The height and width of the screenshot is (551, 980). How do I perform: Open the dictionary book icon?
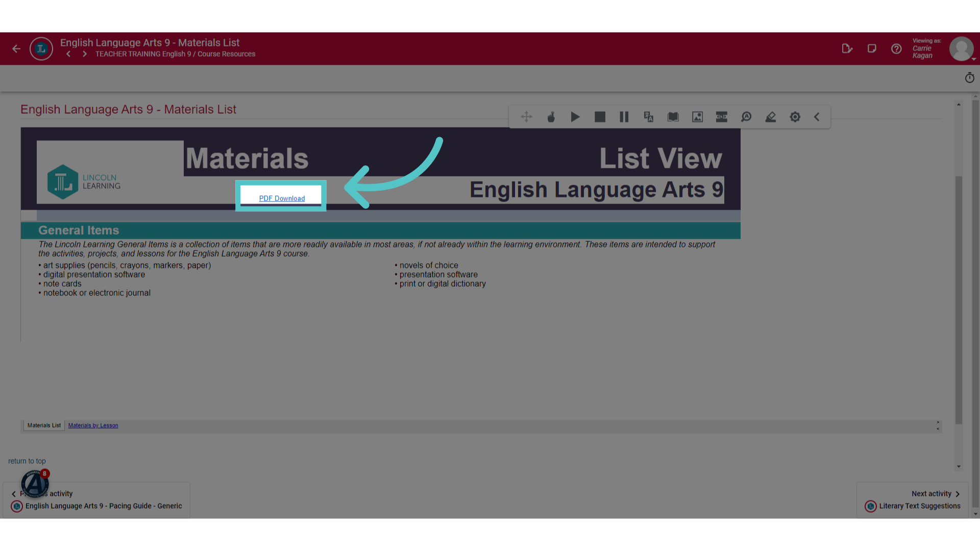[673, 117]
